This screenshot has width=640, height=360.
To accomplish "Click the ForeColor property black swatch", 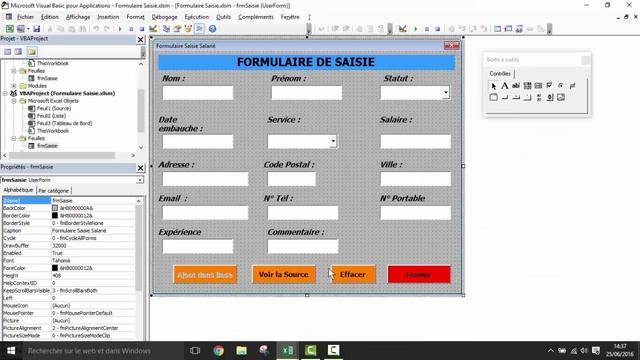I will (55, 268).
